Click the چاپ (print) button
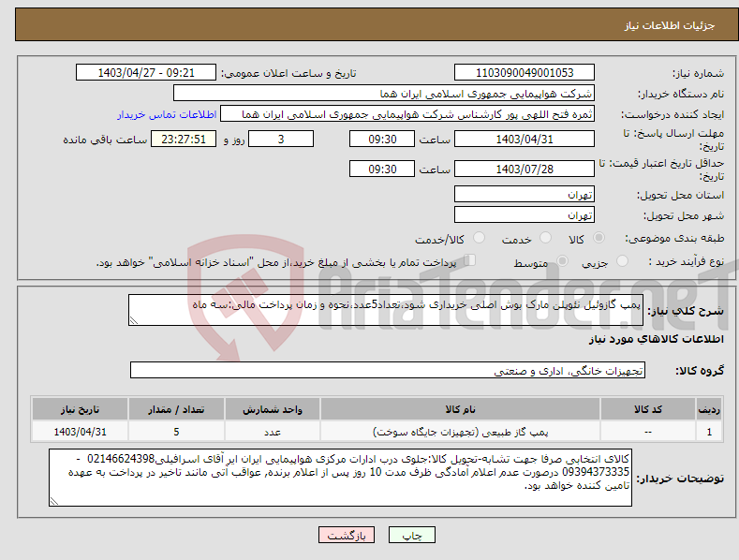This screenshot has height=560, width=739. pyautogui.click(x=411, y=536)
